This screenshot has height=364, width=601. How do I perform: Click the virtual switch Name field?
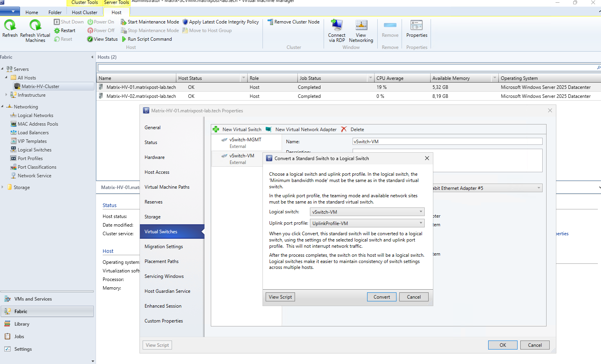pyautogui.click(x=447, y=142)
